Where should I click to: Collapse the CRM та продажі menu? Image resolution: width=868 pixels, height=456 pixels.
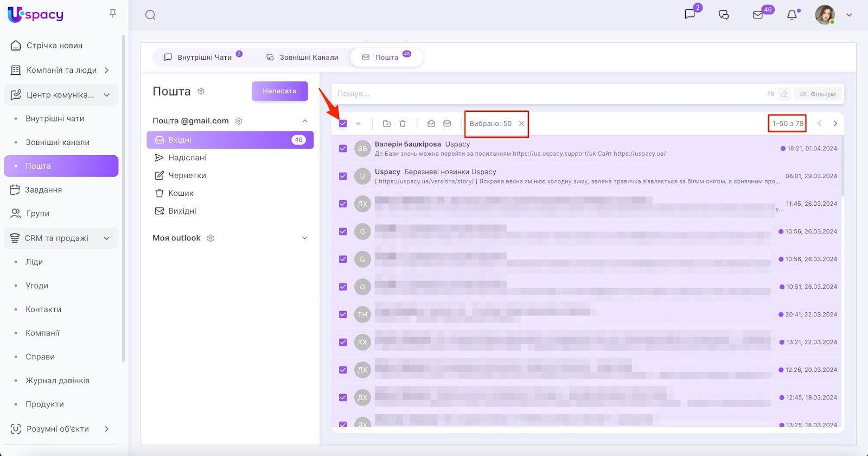point(107,238)
